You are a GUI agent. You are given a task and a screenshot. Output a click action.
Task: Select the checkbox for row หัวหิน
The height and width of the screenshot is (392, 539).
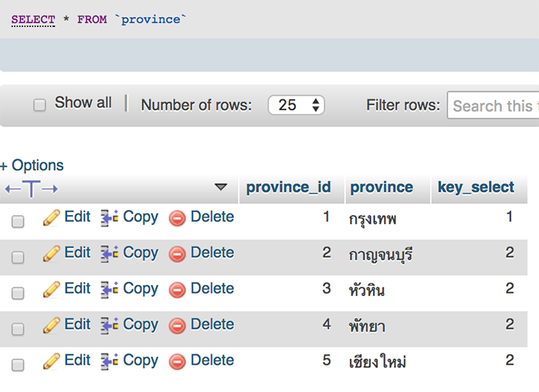click(x=18, y=293)
